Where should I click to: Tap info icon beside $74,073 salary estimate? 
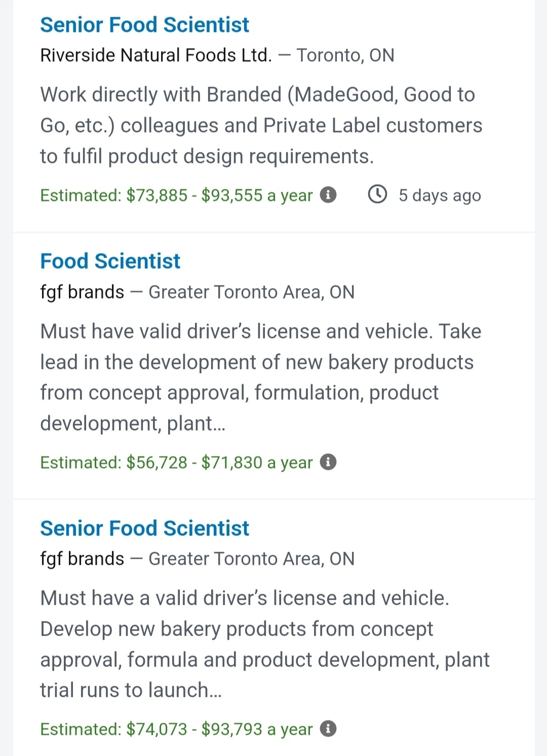pyautogui.click(x=328, y=729)
